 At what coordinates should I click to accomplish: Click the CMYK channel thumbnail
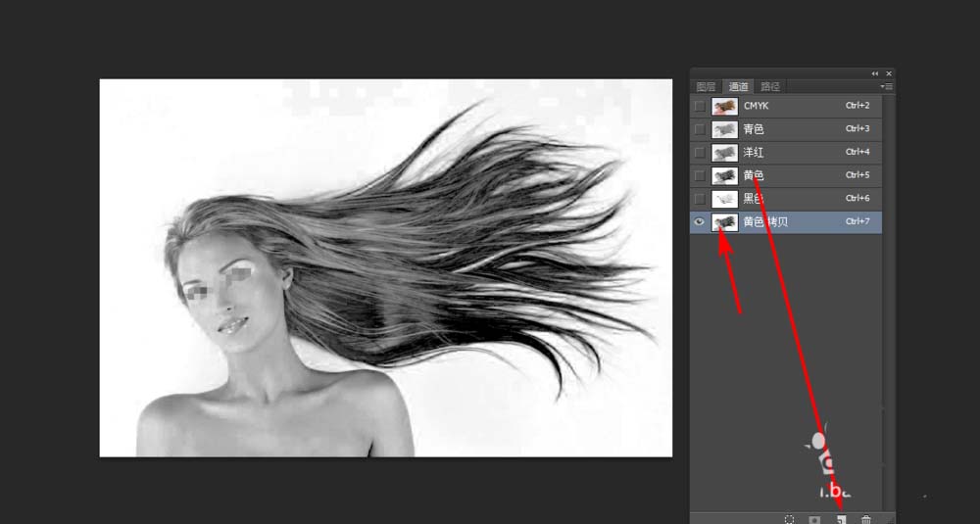(x=725, y=106)
